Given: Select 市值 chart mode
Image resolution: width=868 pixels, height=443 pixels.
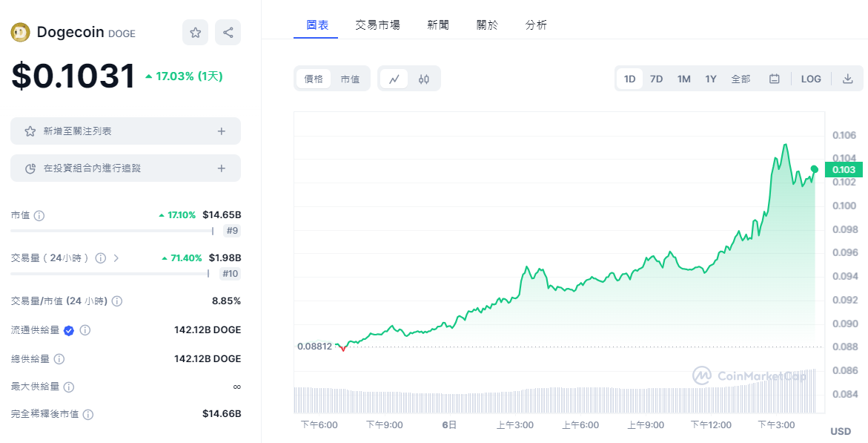Looking at the screenshot, I should (350, 79).
